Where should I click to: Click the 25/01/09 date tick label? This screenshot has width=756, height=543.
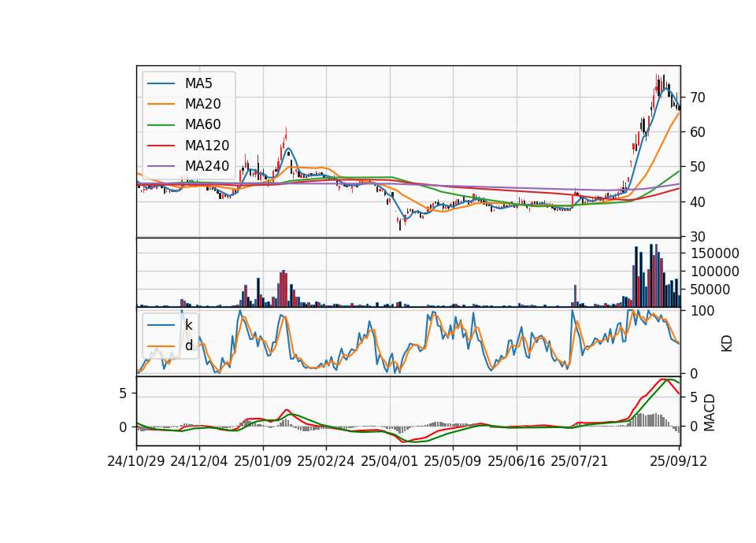click(263, 462)
